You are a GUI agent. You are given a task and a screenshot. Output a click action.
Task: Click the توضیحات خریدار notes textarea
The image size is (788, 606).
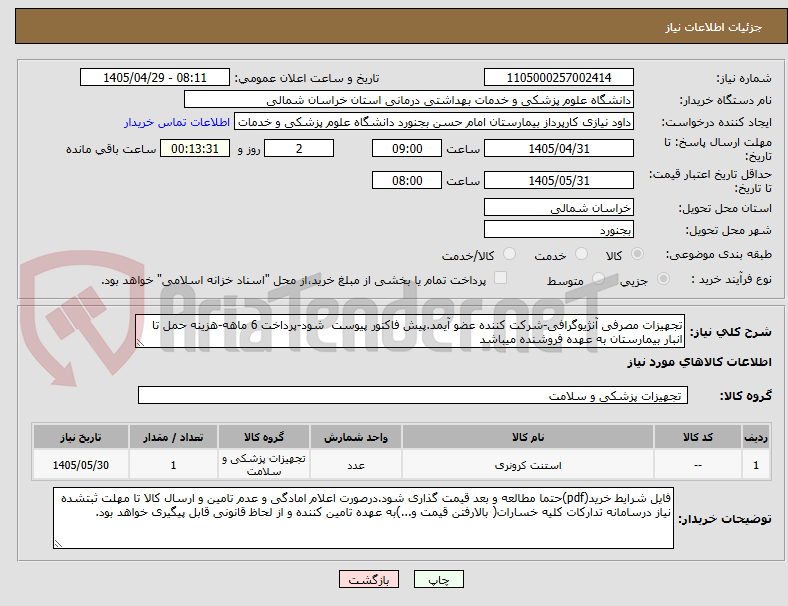(363, 518)
